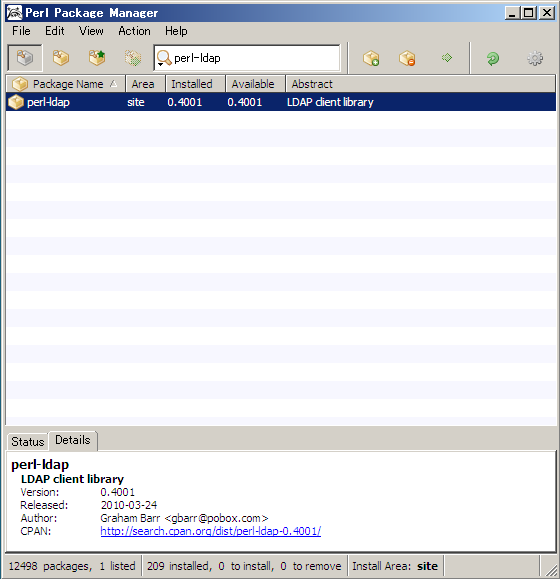This screenshot has width=560, height=579.
Task: Maximize the Perl Package Manager window
Action: [x=529, y=13]
